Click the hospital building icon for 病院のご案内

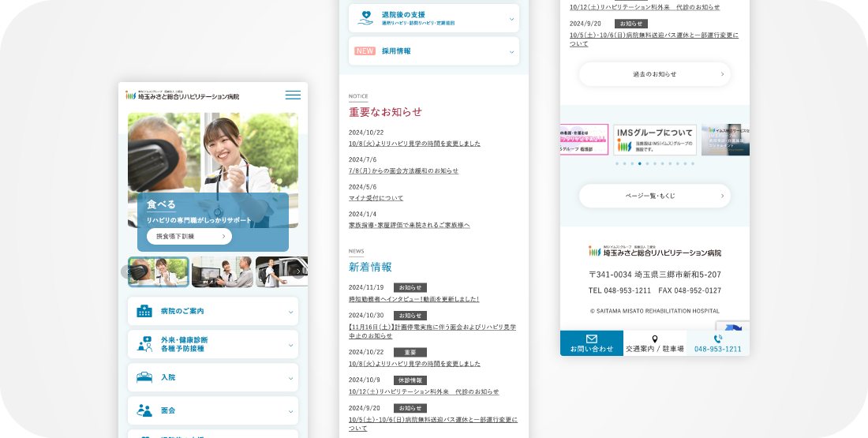pos(144,311)
